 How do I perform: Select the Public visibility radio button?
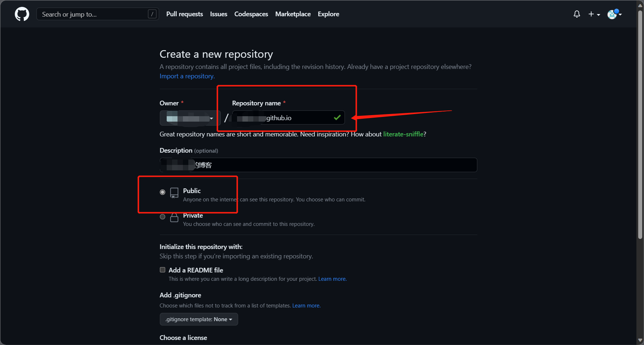[163, 192]
